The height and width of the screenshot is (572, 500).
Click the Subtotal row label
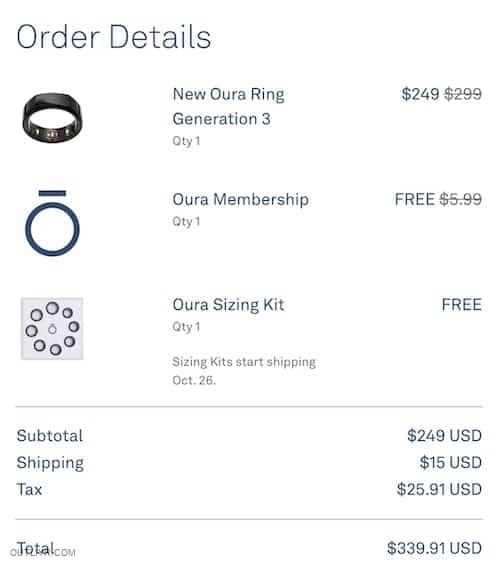[50, 436]
